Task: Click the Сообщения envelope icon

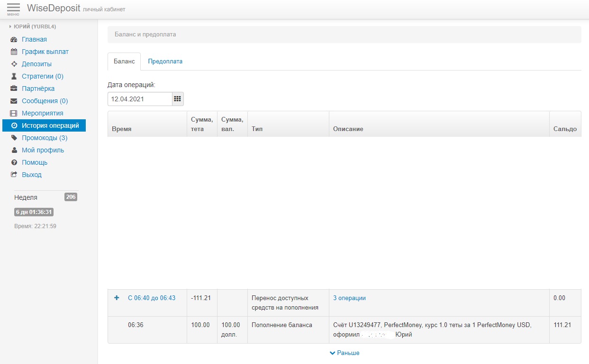Action: (x=14, y=101)
